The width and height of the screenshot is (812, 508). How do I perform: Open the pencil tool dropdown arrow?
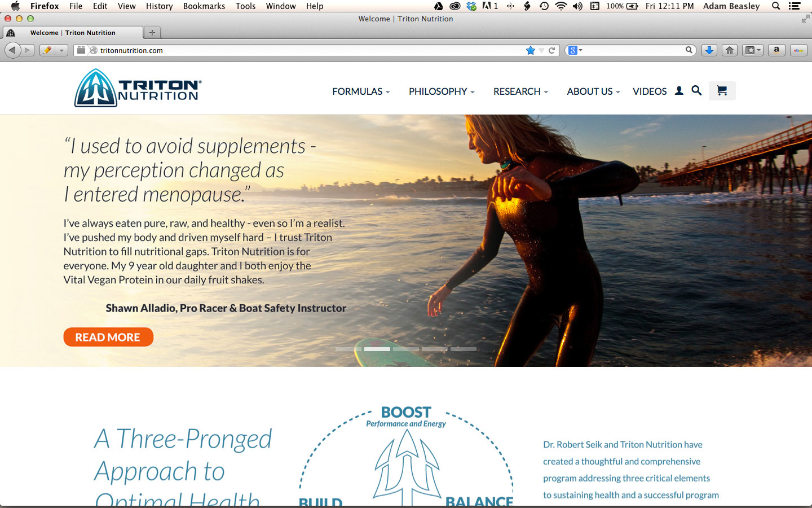[62, 50]
